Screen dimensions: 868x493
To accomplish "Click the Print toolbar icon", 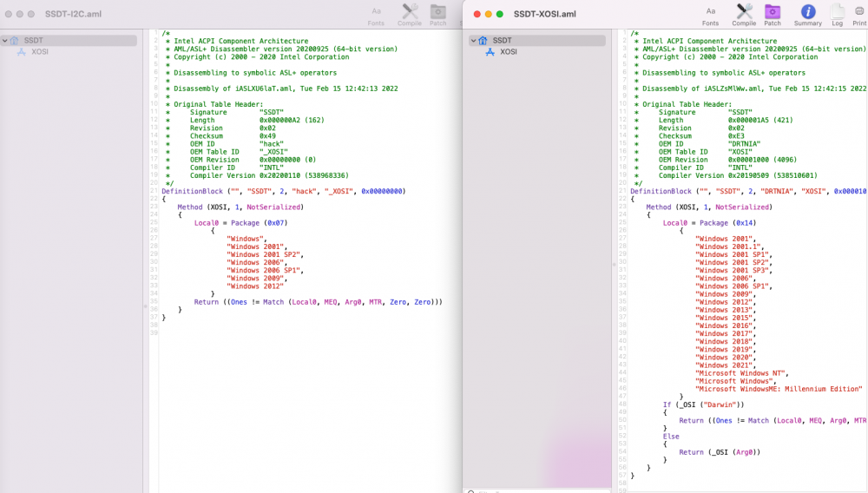I will click(859, 16).
